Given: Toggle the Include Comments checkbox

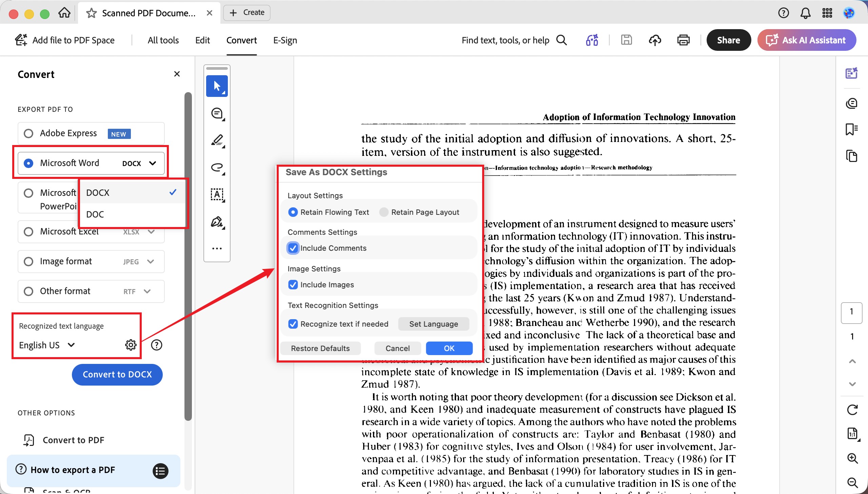Looking at the screenshot, I should (293, 248).
